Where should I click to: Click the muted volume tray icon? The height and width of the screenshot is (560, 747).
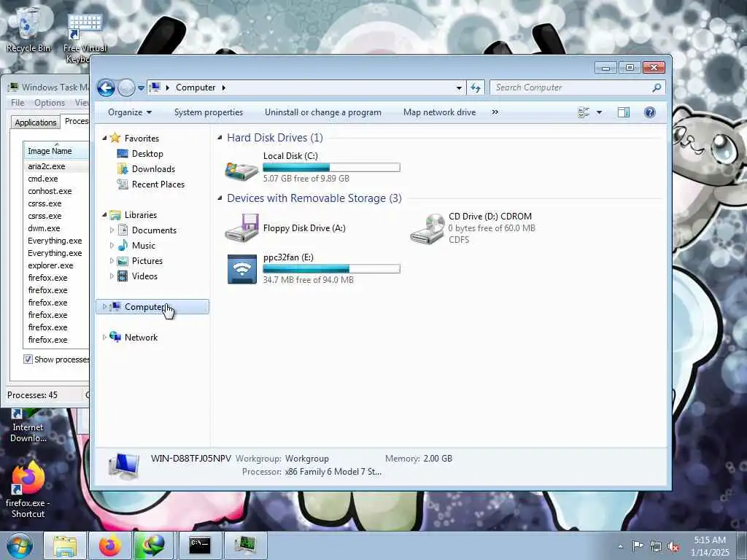[x=673, y=546]
